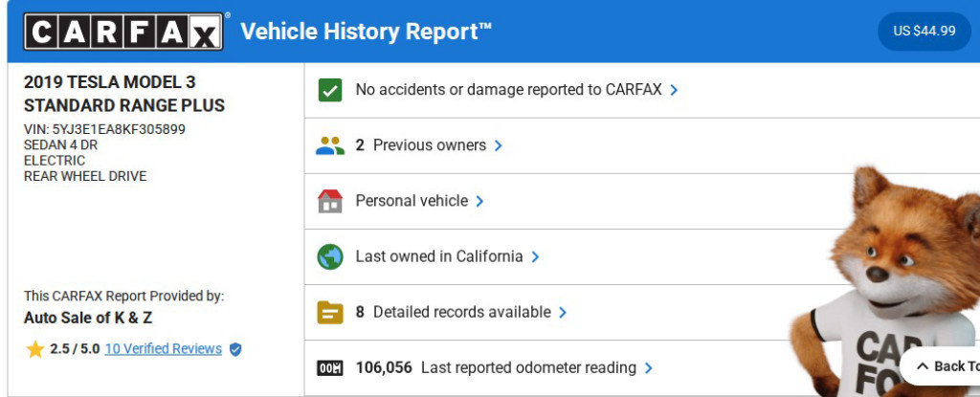Click the verified reviews shield badge
This screenshot has height=397, width=980.
[x=235, y=349]
